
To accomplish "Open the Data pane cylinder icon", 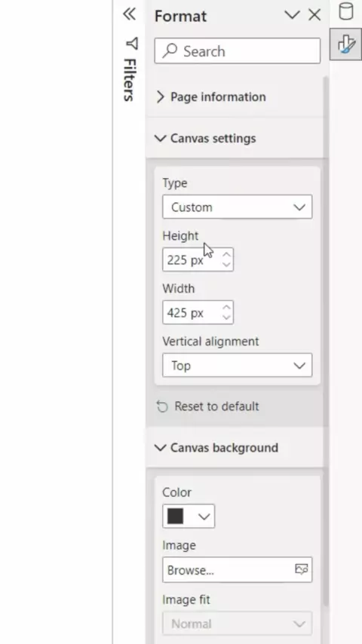I will (346, 11).
